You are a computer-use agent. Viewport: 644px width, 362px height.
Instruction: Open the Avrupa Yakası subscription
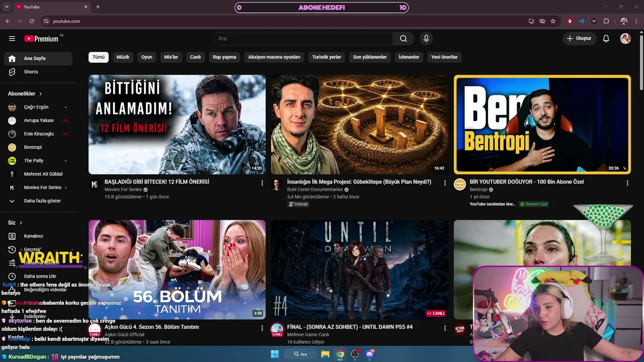[38, 121]
